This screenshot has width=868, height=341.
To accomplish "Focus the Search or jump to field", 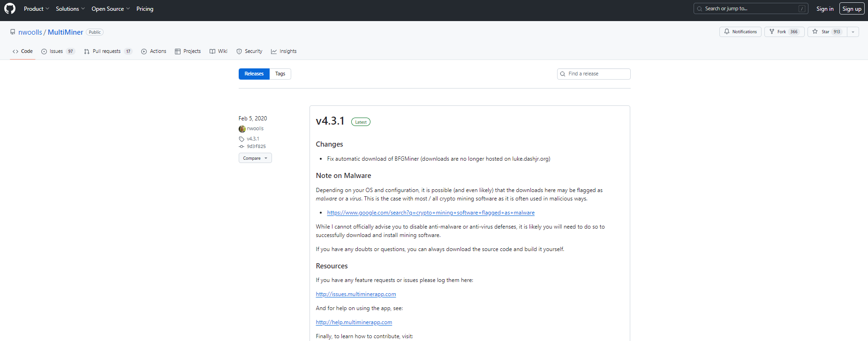I will coord(751,8).
